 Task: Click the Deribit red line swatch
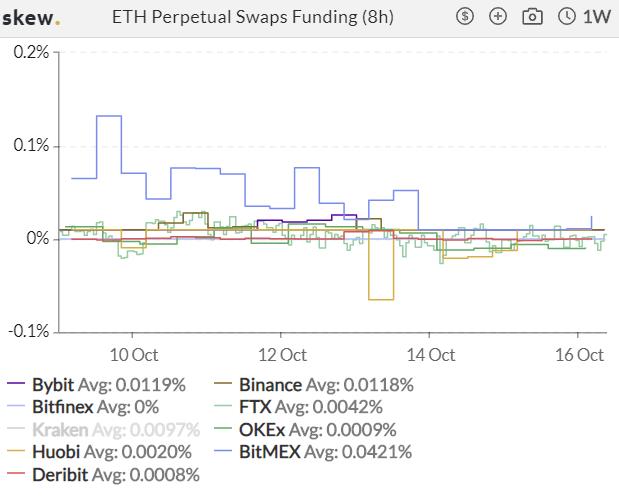[x=16, y=473]
